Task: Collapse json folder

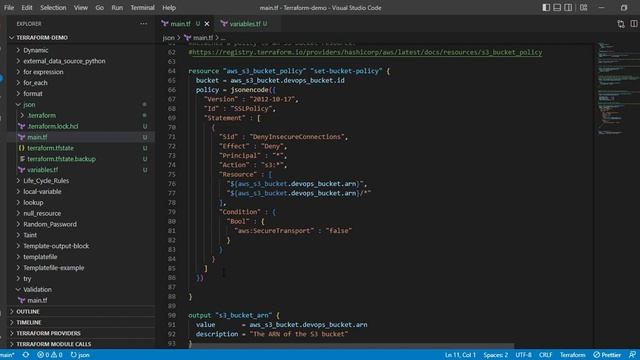Action: [x=82, y=104]
